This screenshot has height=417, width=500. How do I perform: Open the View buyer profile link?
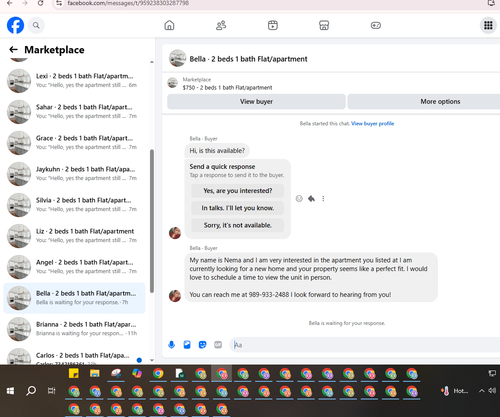point(372,124)
